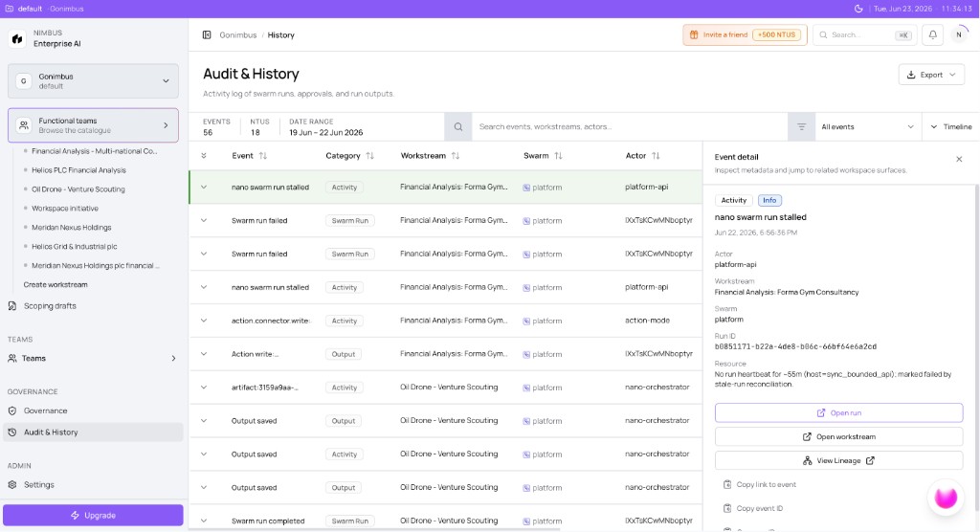This screenshot has height=532, width=980.
Task: Sort by Actor column arrows
Action: [x=656, y=156]
